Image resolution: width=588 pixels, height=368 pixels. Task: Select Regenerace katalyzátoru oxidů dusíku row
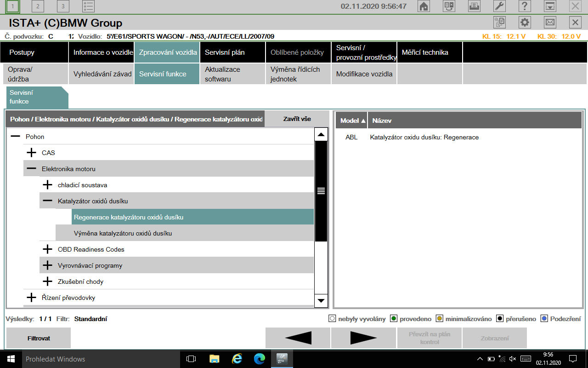pyautogui.click(x=192, y=217)
